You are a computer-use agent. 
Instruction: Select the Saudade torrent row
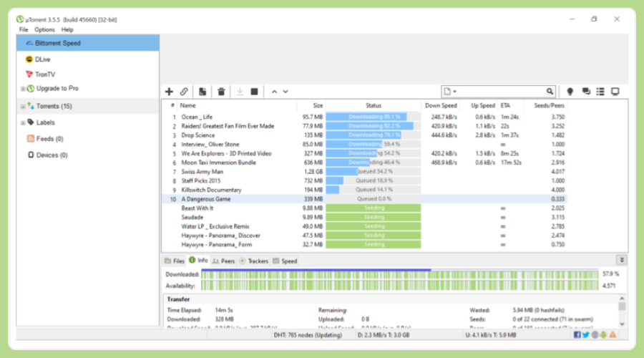click(x=364, y=217)
